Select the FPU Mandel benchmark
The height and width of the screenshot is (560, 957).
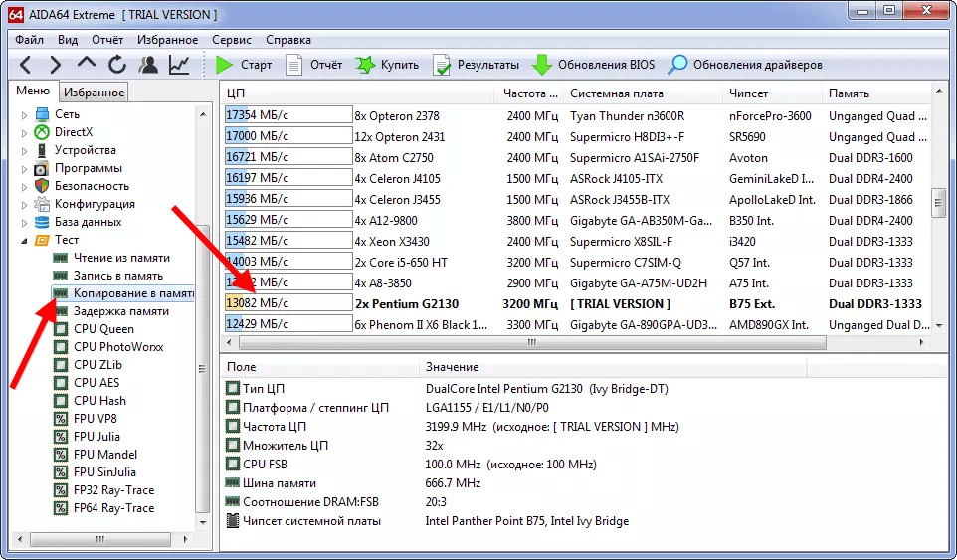click(105, 455)
